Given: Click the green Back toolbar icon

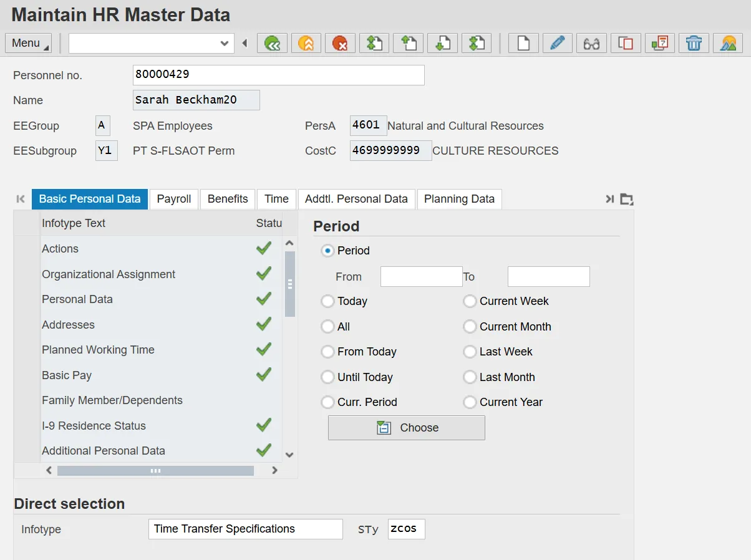Looking at the screenshot, I should point(272,43).
